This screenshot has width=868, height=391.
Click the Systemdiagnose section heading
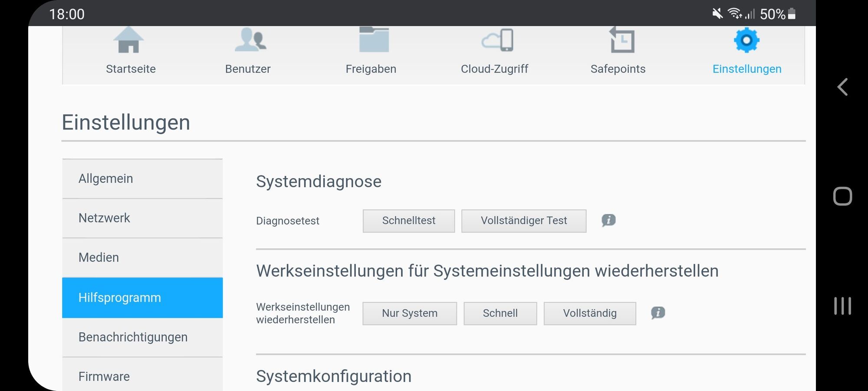tap(319, 182)
